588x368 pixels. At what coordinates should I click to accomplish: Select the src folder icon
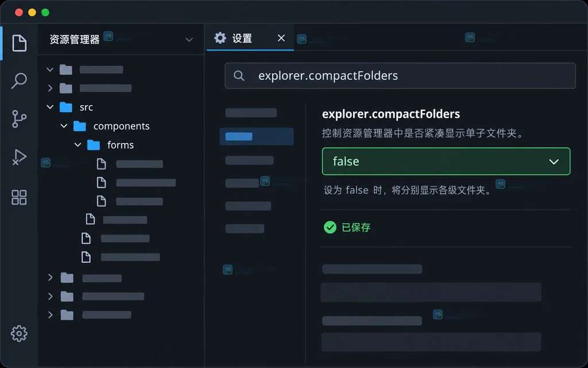pos(66,107)
